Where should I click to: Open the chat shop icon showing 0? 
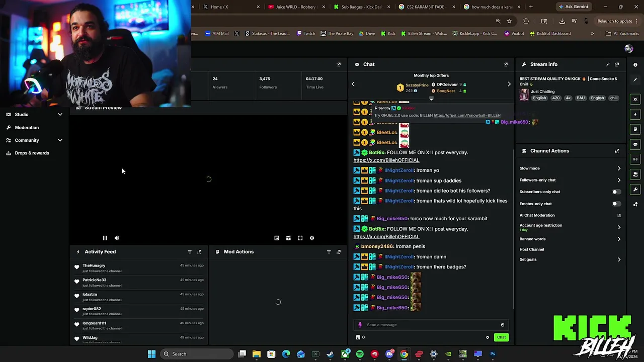tap(360, 337)
